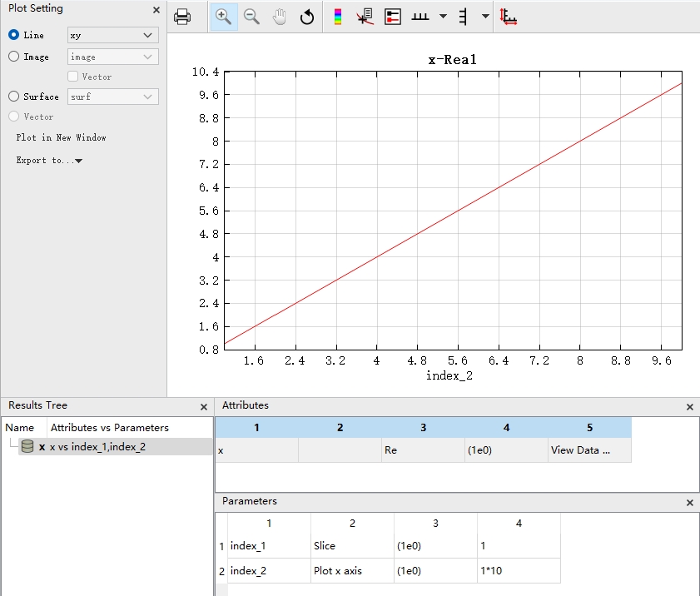Toggle the Vector checkbox under Image
This screenshot has height=596, width=700.
[x=72, y=77]
